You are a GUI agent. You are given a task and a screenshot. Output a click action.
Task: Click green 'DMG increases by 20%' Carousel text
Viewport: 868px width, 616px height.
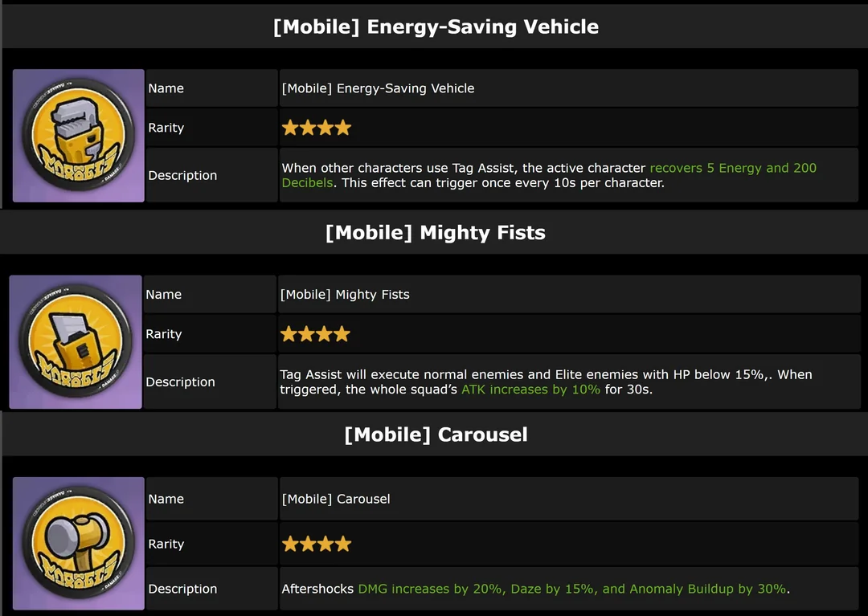[432, 589]
